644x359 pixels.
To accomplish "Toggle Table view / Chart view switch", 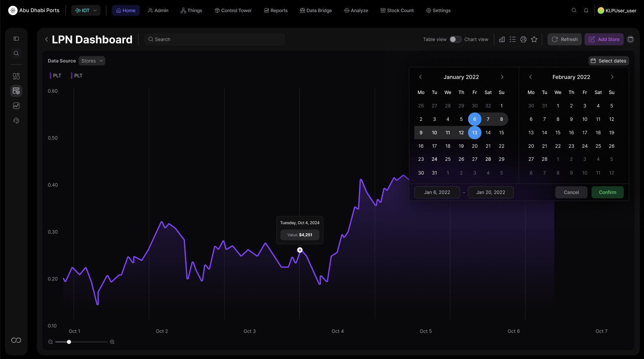I will pyautogui.click(x=455, y=39).
